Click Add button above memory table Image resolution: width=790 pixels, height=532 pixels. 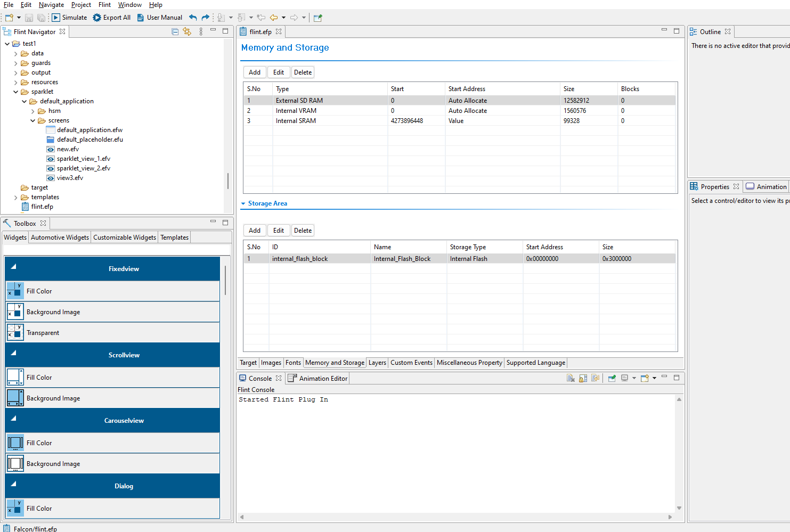(255, 72)
